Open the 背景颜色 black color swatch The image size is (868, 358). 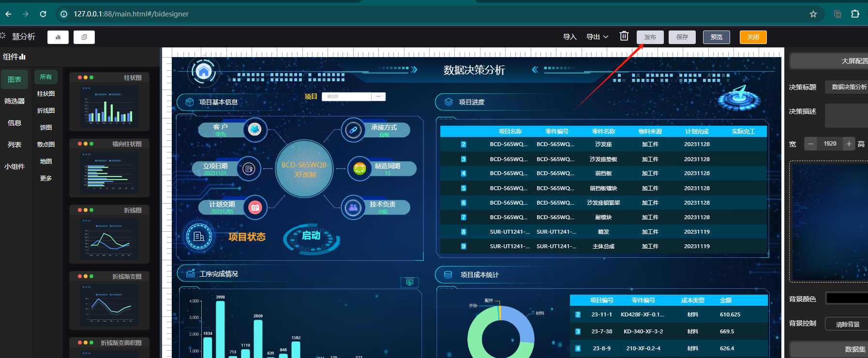[x=847, y=298]
